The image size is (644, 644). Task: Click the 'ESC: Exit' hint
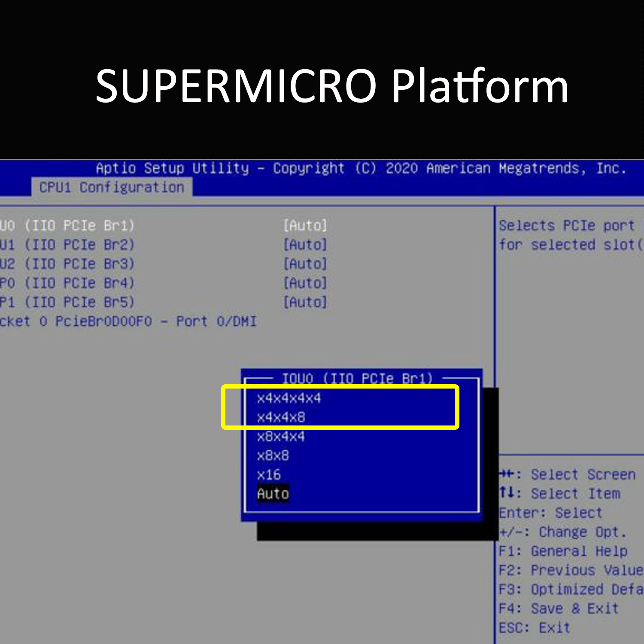pos(535,628)
